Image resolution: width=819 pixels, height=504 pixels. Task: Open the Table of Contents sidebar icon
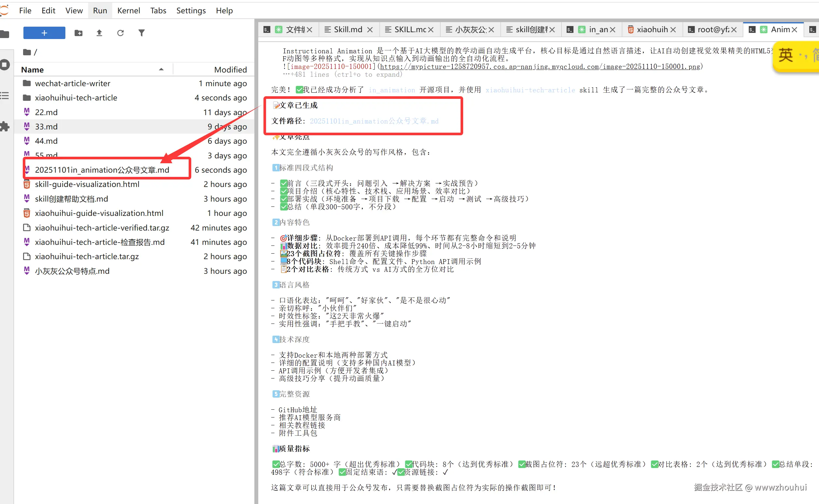tap(5, 96)
